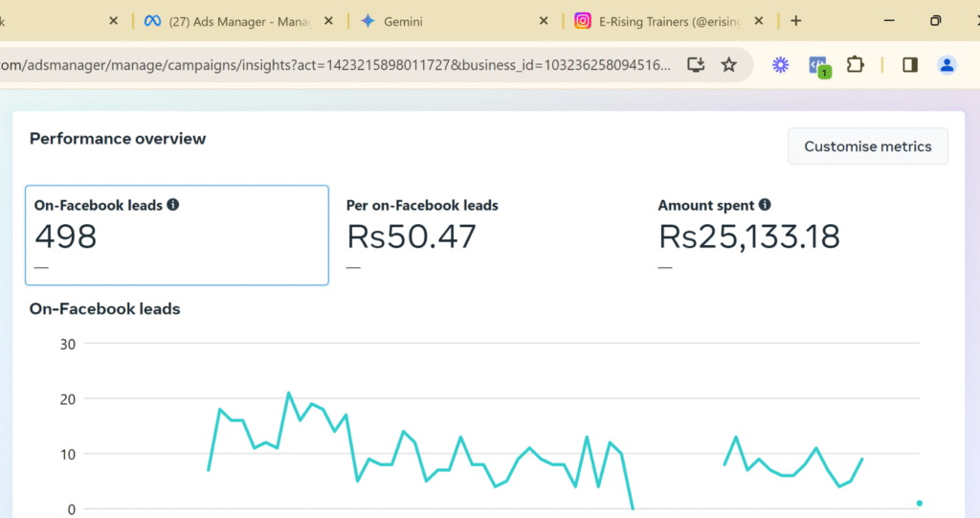The image size is (980, 518).
Task: Close the Ads Manager tab
Action: click(x=329, y=21)
